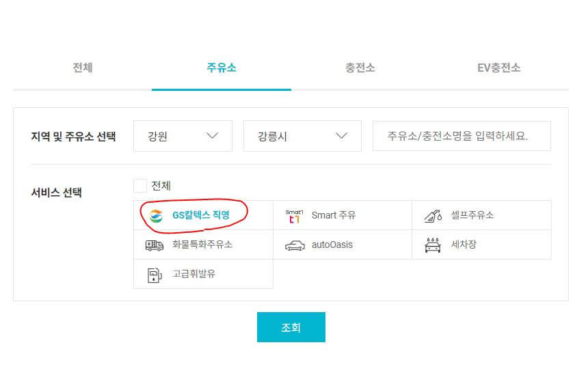Viewport: 588px width, 377px height.
Task: Select the GS칼텍스 직영 label
Action: point(200,215)
